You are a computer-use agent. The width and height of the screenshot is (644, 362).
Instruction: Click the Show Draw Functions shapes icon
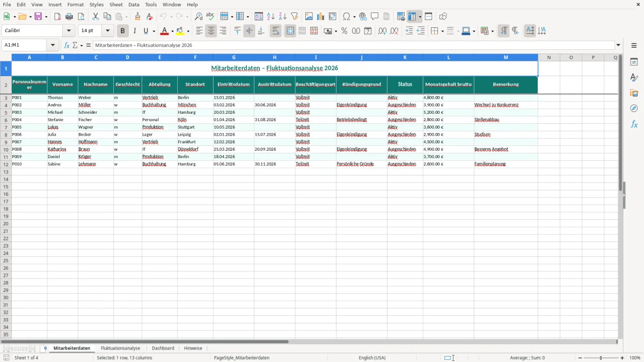pos(443,17)
